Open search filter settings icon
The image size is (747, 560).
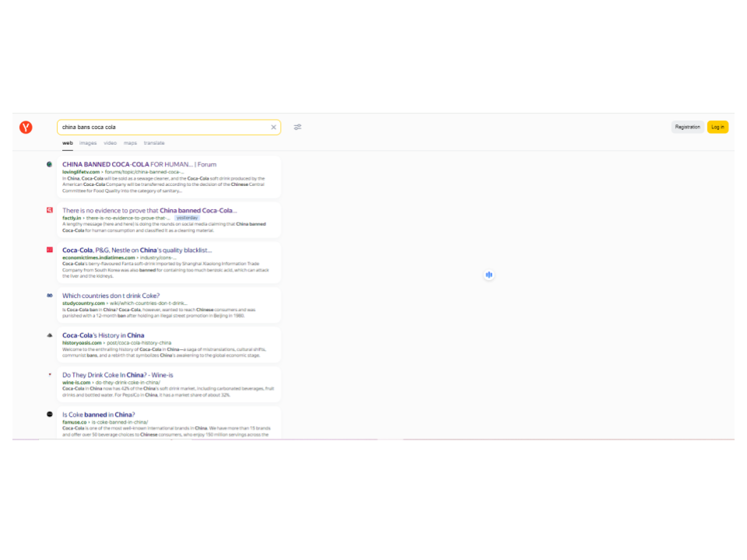coord(297,128)
